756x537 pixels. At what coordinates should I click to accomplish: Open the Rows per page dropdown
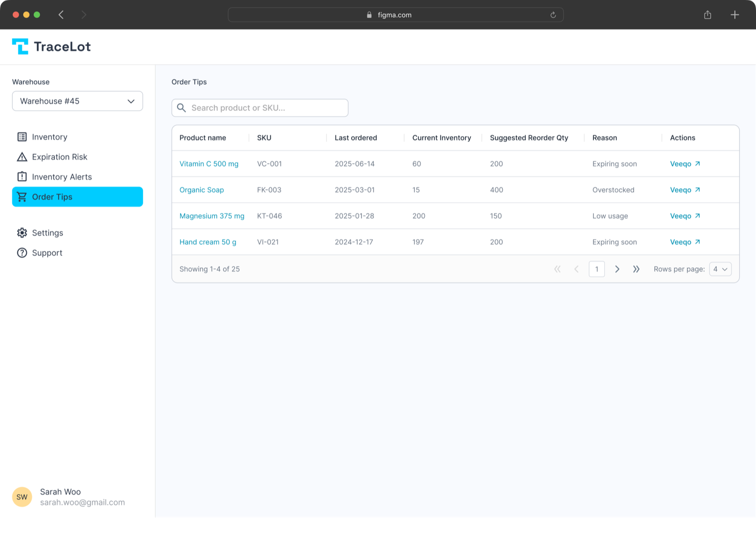pos(720,269)
